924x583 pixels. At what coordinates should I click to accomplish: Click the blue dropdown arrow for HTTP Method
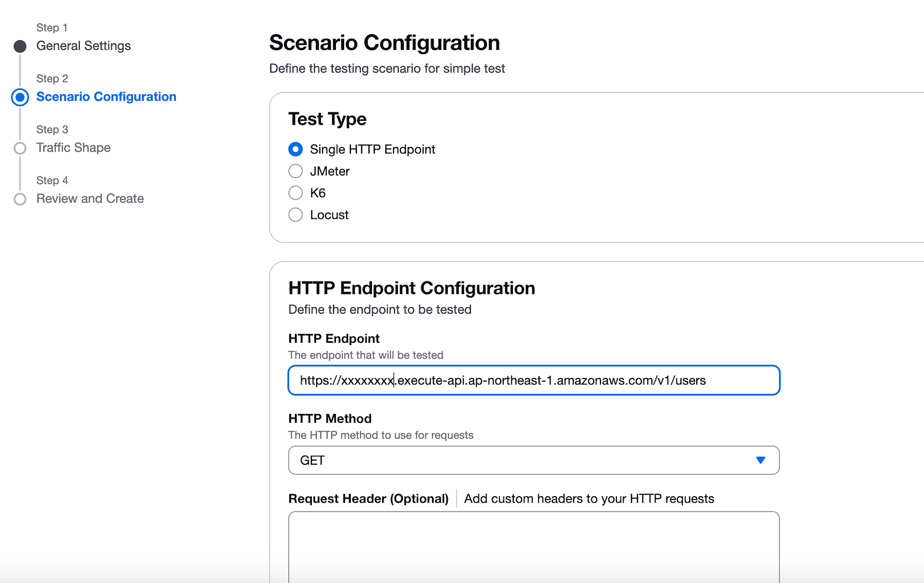click(x=760, y=460)
